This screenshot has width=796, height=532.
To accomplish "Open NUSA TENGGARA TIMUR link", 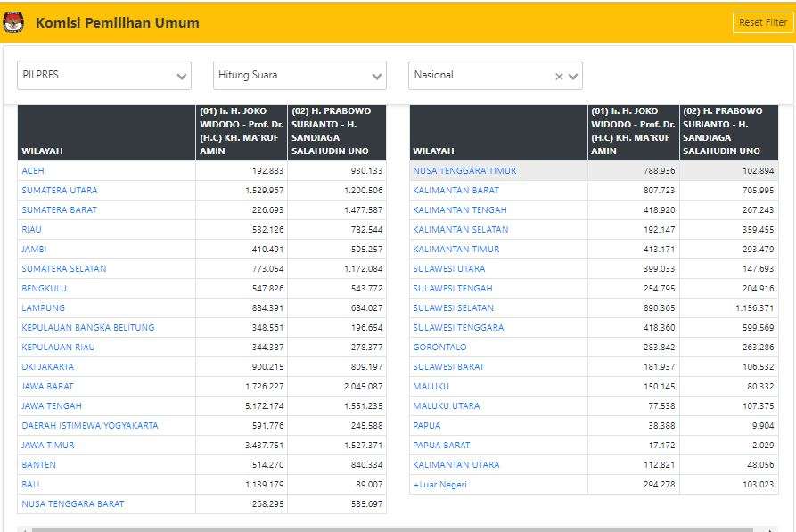I will pos(464,170).
